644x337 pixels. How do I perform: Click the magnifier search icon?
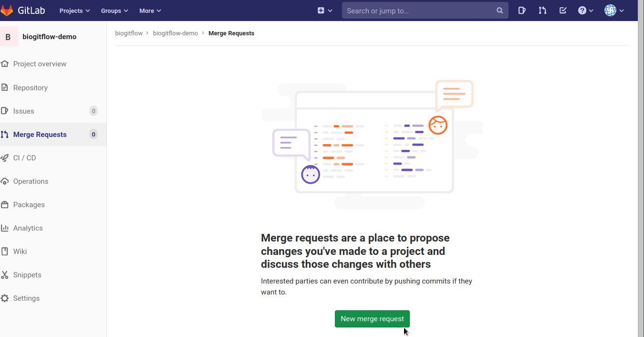[x=499, y=11]
